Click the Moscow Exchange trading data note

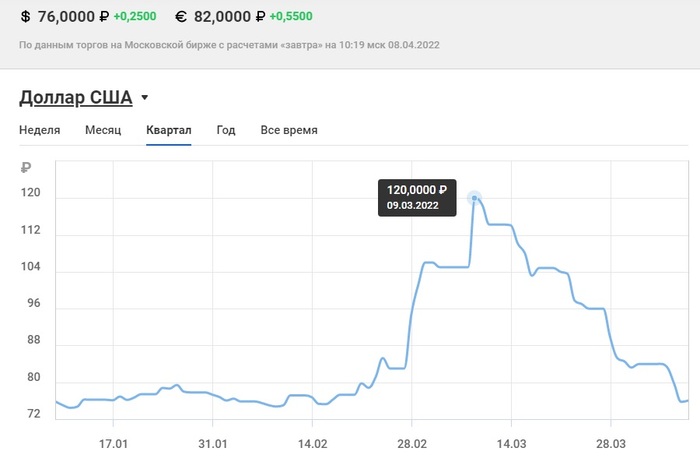click(x=230, y=45)
